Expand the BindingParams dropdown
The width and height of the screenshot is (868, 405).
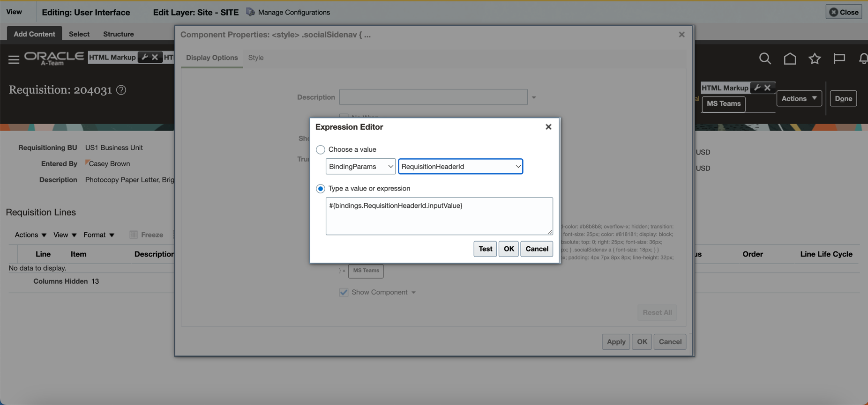point(360,167)
